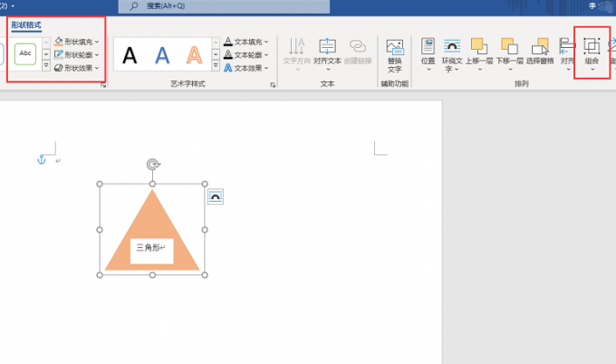Viewport: 616px width, 364px height.
Task: Click the 创建链接 create link icon
Action: 358,46
